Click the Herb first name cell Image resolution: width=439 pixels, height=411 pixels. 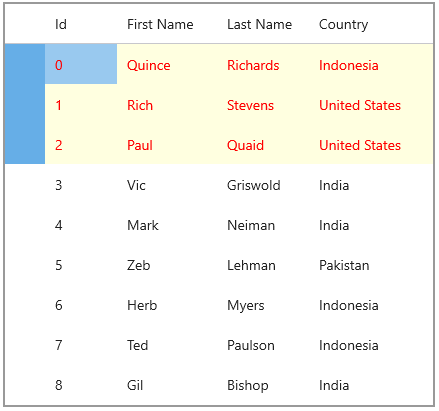pyautogui.click(x=167, y=304)
